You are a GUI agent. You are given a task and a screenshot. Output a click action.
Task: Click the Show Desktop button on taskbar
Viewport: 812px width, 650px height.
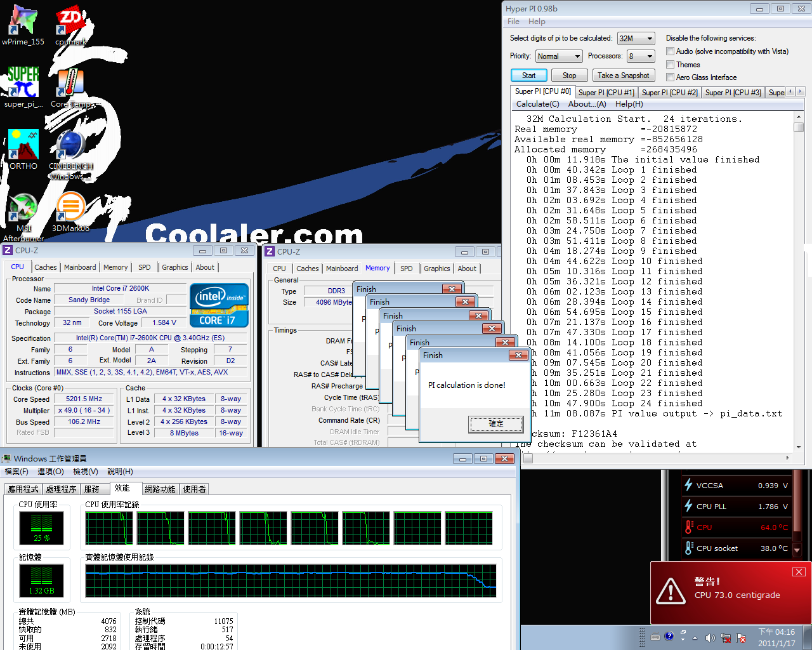click(x=808, y=637)
